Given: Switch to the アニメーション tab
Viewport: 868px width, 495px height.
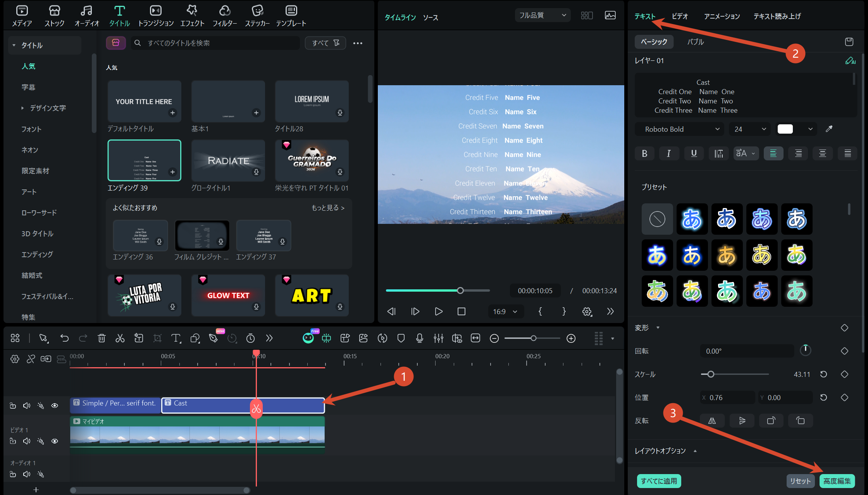Looking at the screenshot, I should 722,16.
